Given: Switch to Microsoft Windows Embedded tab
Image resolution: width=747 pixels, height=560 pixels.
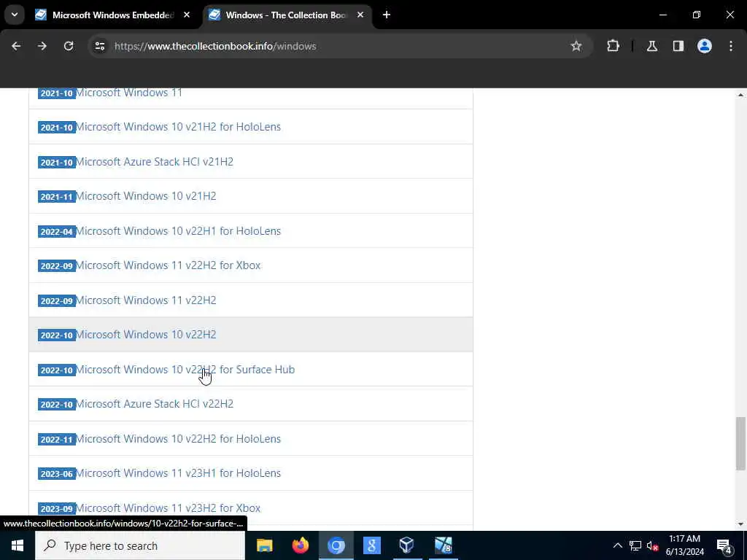Looking at the screenshot, I should pos(113,15).
